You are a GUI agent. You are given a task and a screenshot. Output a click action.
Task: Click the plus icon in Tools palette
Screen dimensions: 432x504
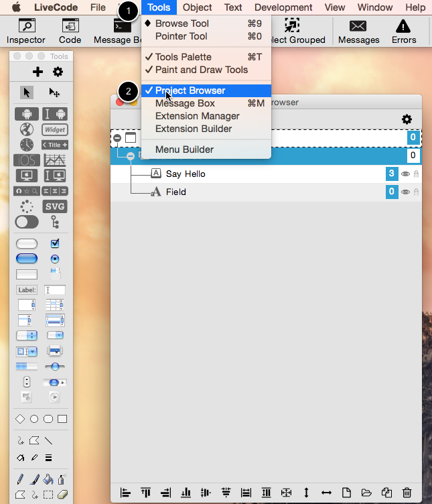[38, 72]
